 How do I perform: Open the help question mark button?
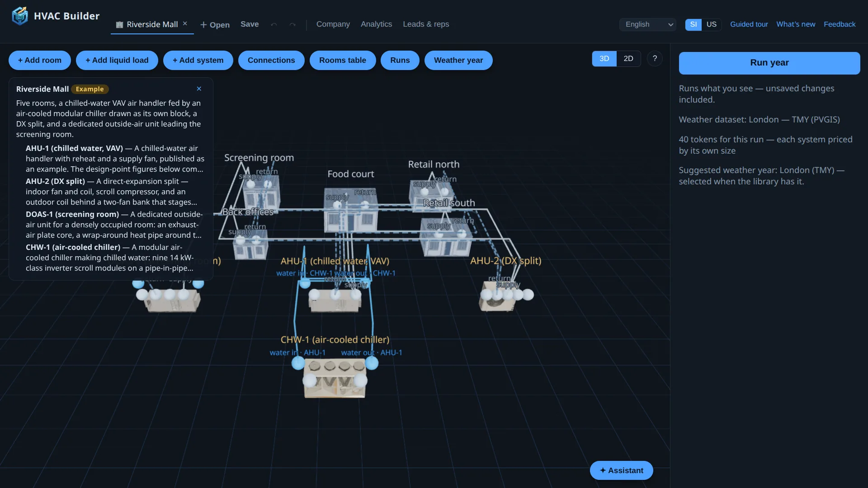tap(655, 59)
